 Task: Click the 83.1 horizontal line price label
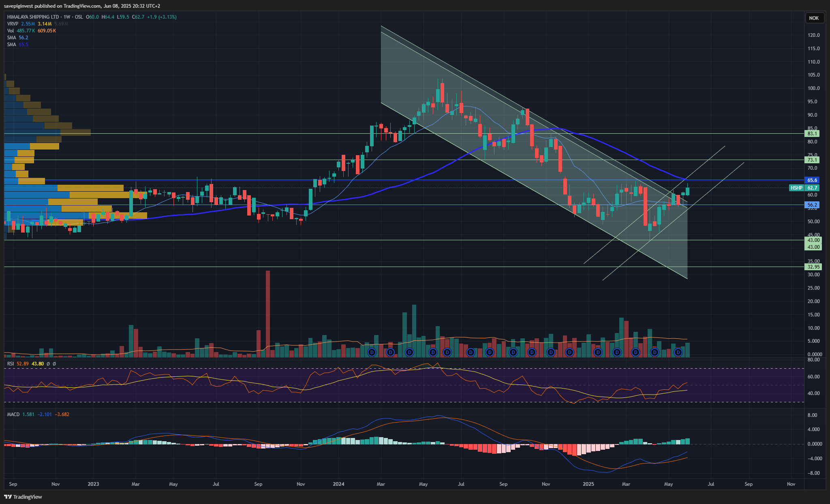pos(812,134)
